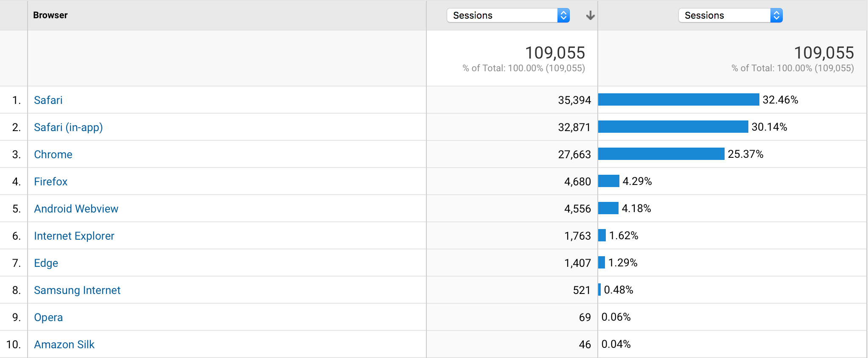
Task: Open the Safari browser link
Action: pyautogui.click(x=48, y=100)
